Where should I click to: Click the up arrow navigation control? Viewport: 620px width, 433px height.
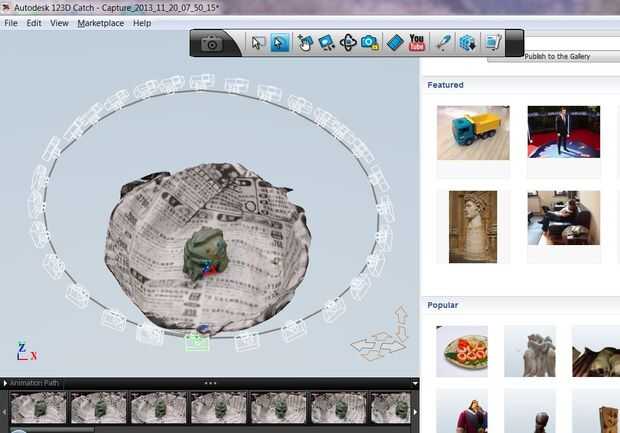(x=401, y=314)
